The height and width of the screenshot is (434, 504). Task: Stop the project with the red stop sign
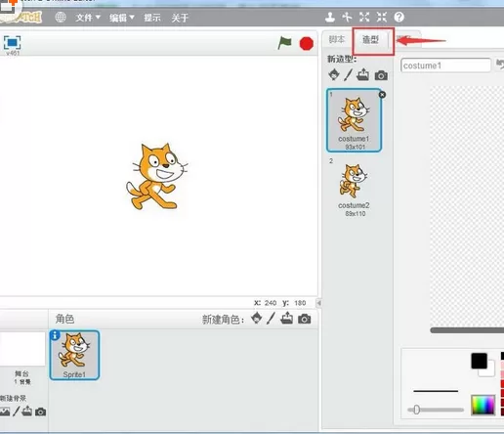(307, 43)
